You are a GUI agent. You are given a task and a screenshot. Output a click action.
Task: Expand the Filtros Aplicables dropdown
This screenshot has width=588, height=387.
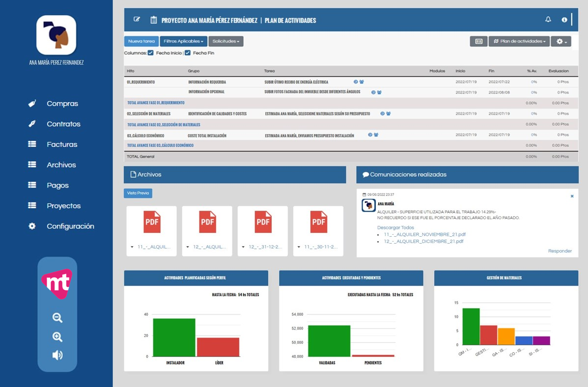pos(183,41)
